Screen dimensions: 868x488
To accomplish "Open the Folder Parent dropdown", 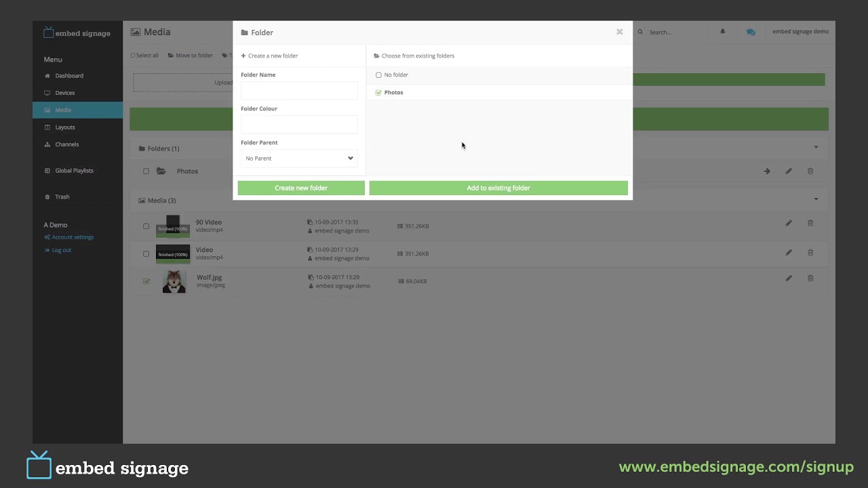I will [299, 159].
